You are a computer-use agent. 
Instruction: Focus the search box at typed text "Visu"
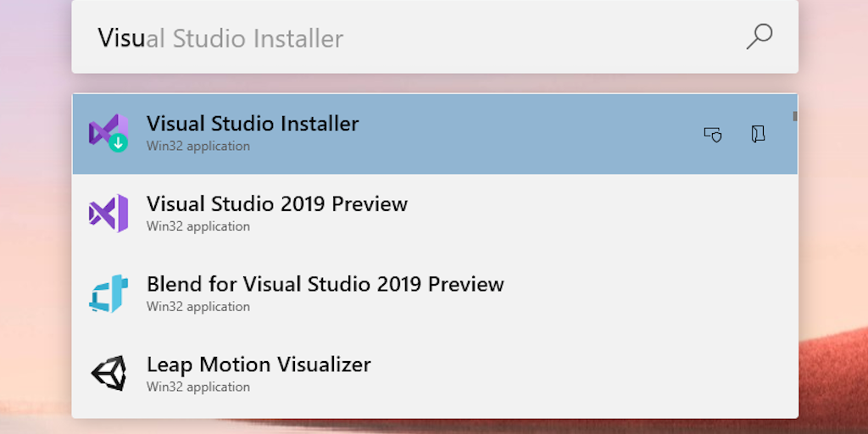[121, 38]
